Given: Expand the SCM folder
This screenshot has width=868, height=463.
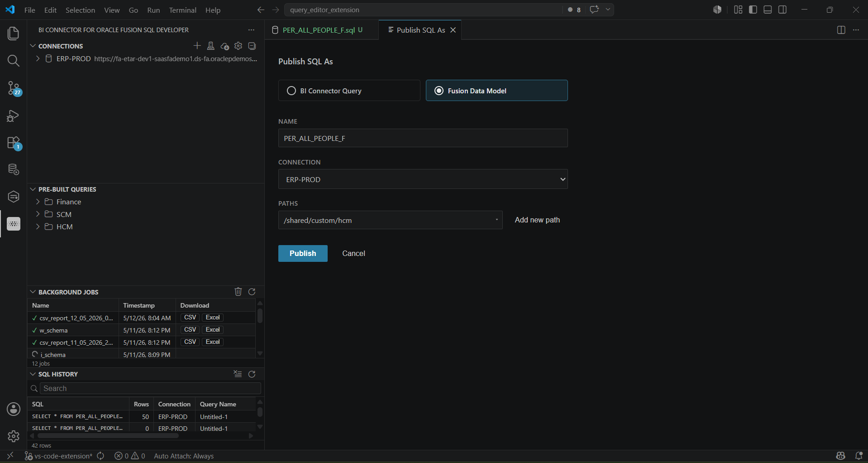Looking at the screenshot, I should coord(38,214).
